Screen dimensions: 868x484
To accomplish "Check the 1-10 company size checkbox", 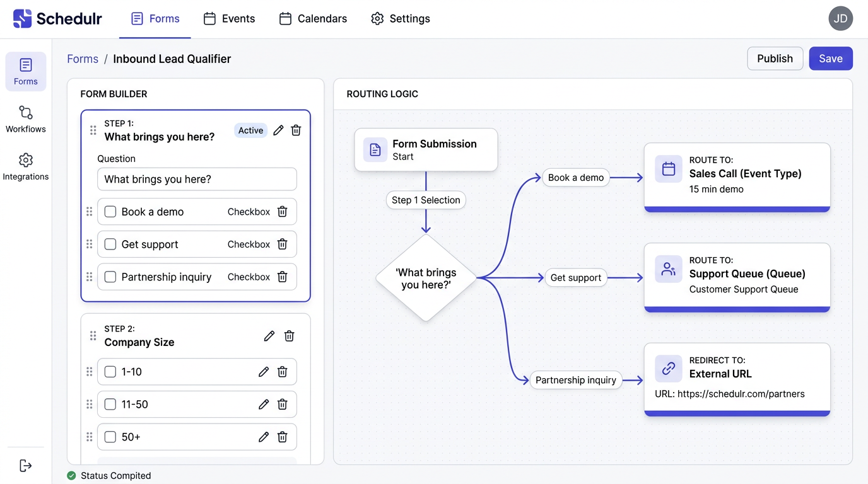I will coord(110,372).
